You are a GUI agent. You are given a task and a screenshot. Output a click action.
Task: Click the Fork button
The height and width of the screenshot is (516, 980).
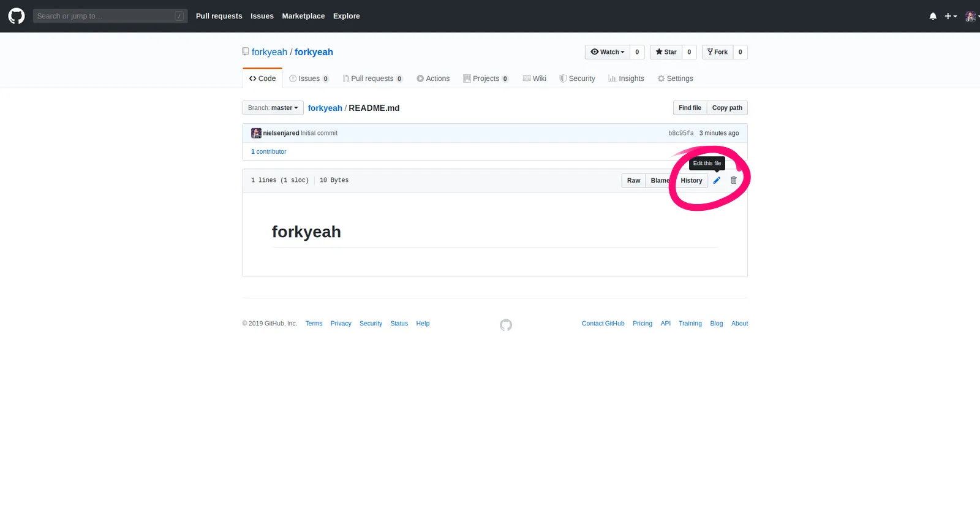point(717,52)
